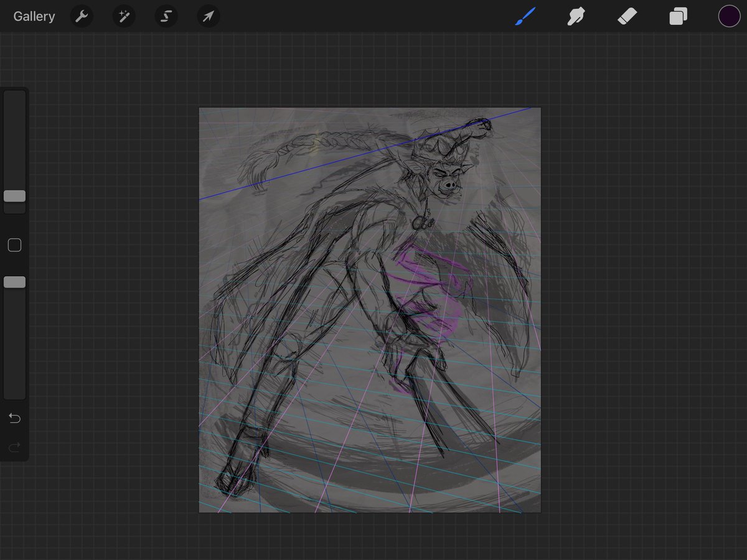Redo the last undone action
This screenshot has height=560, width=747.
pyautogui.click(x=14, y=447)
